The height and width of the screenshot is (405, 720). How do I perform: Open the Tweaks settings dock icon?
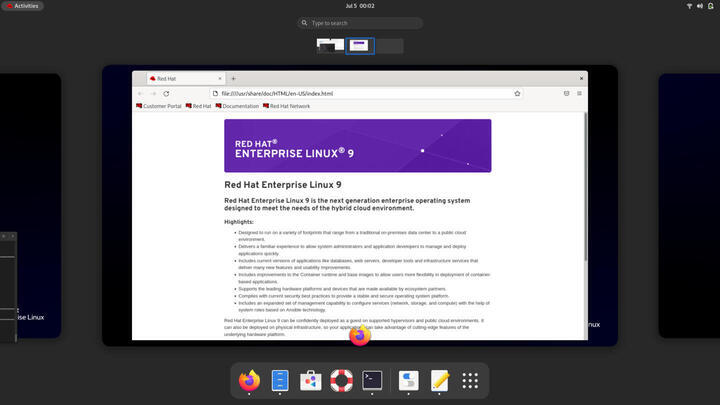click(x=409, y=381)
